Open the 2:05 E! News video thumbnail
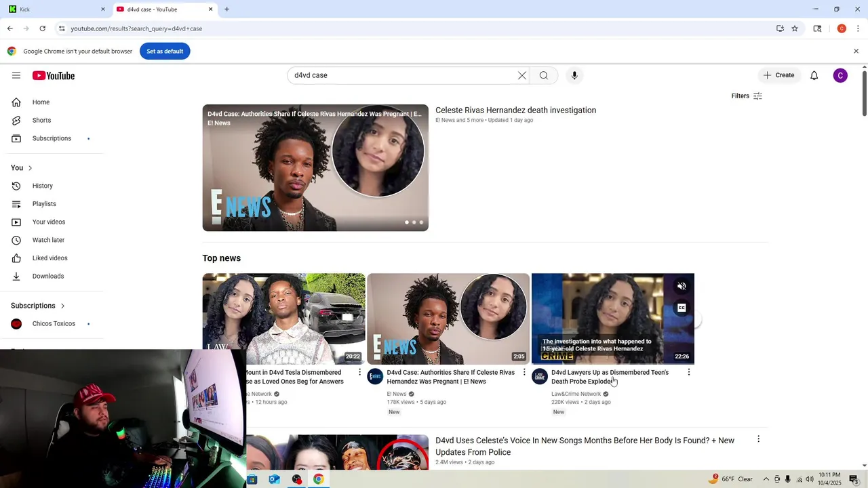Image resolution: width=868 pixels, height=488 pixels. point(448,319)
